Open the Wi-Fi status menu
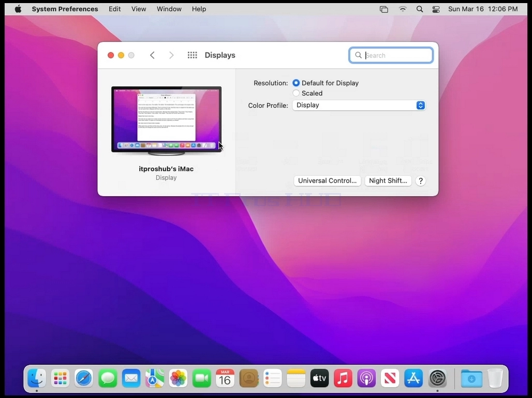This screenshot has height=398, width=532. coord(403,9)
